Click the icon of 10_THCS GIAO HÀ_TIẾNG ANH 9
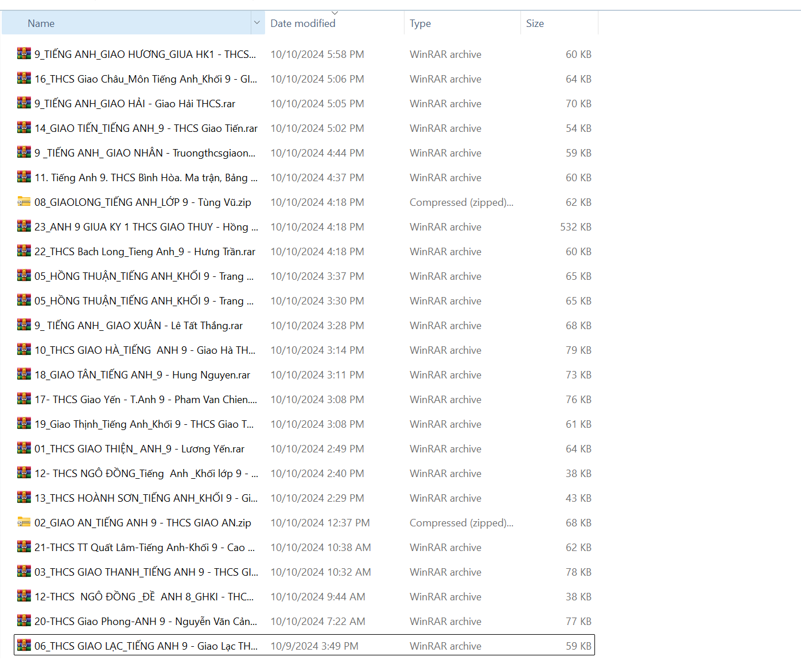This screenshot has width=801, height=672. [24, 349]
